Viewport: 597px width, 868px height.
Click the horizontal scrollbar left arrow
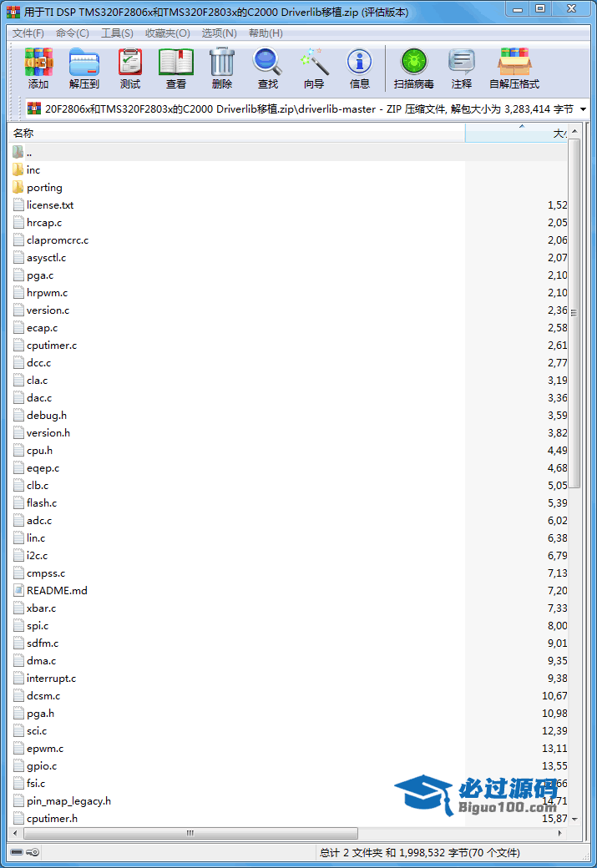(x=14, y=833)
